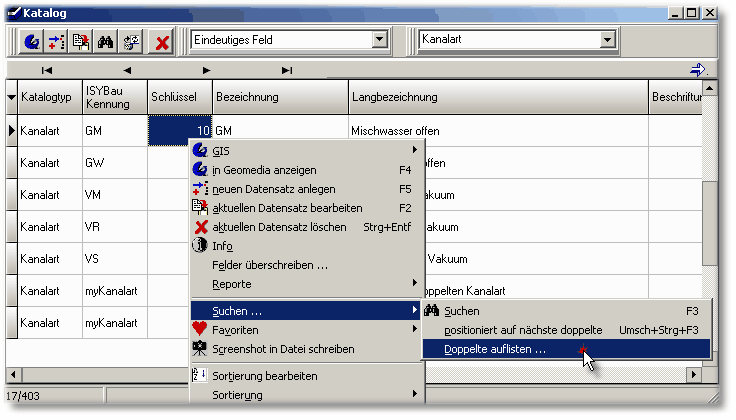Click the VS cell

115,259
